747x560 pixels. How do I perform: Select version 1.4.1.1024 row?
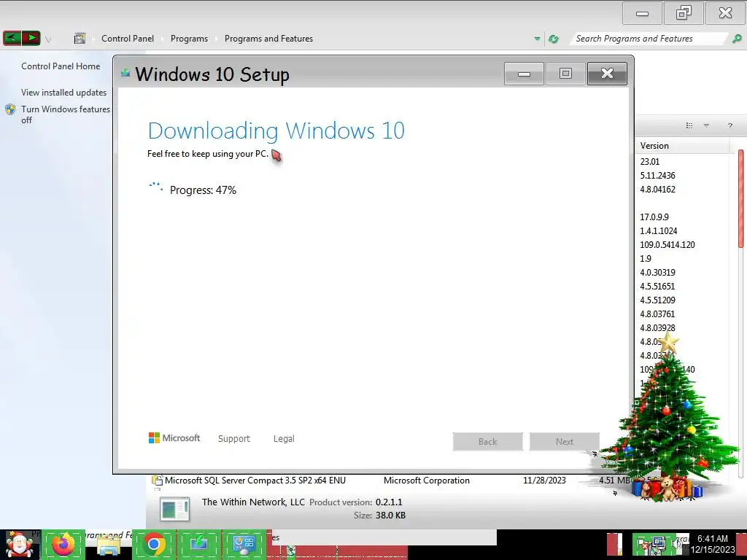(659, 231)
